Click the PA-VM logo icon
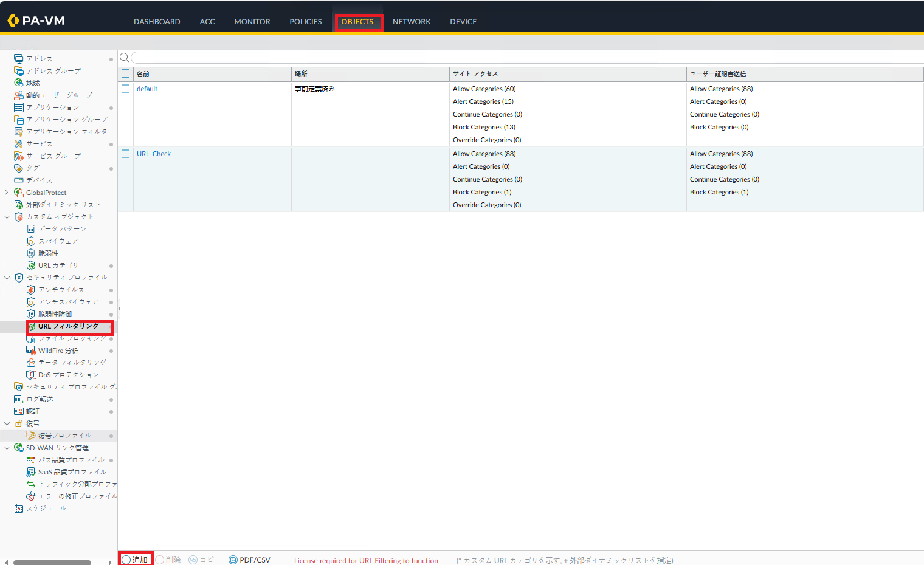 coord(13,21)
